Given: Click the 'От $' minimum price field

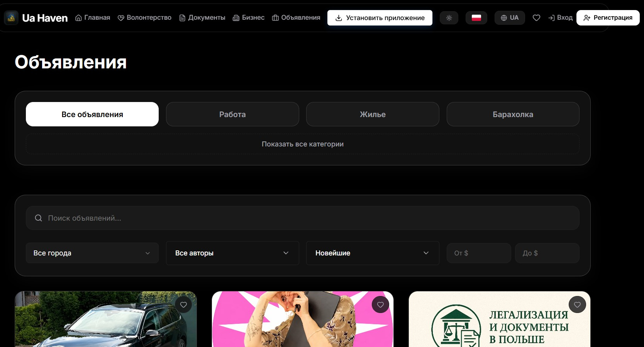Looking at the screenshot, I should (x=479, y=253).
